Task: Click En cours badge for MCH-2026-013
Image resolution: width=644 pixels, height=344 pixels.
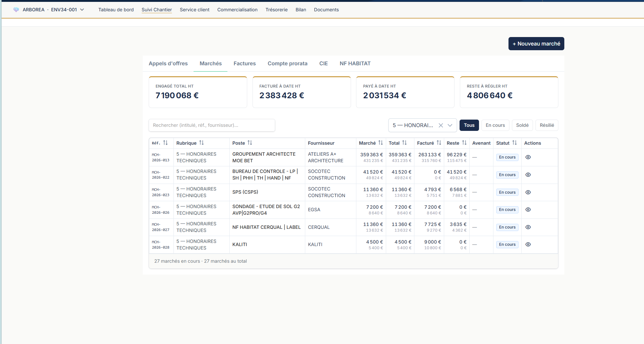Action: point(507,157)
